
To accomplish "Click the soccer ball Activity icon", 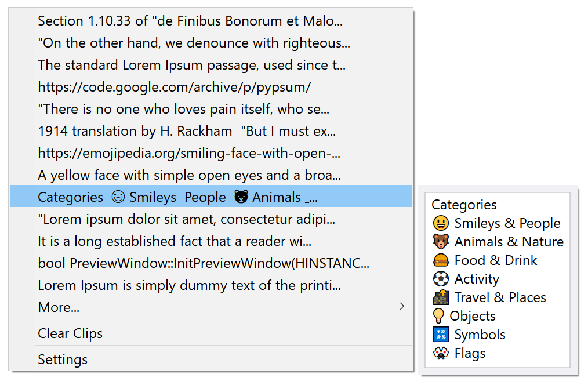I will pos(441,278).
